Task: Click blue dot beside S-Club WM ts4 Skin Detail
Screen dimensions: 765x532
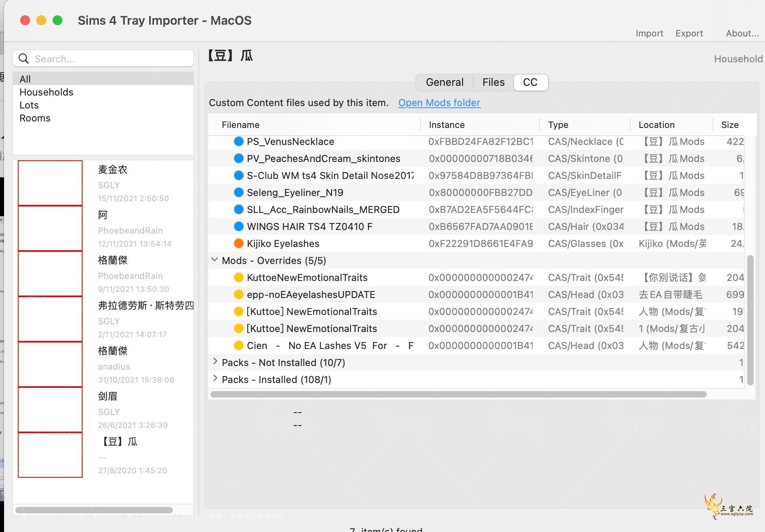Action: pyautogui.click(x=239, y=175)
